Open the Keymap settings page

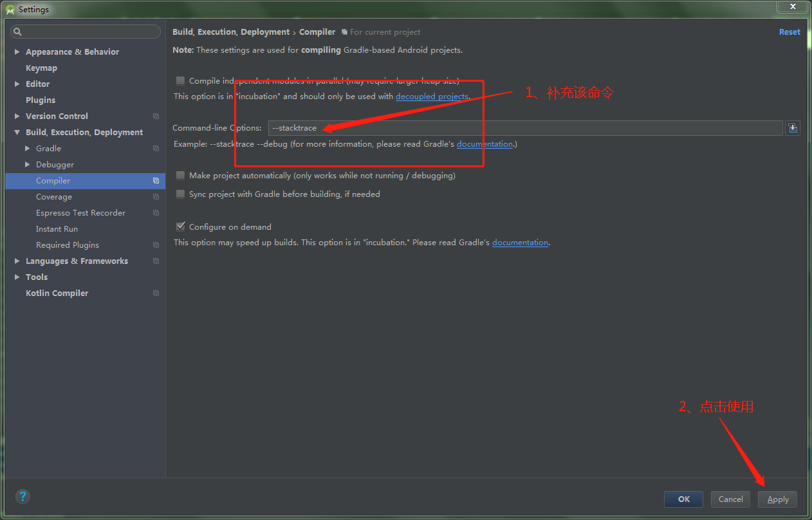[41, 68]
